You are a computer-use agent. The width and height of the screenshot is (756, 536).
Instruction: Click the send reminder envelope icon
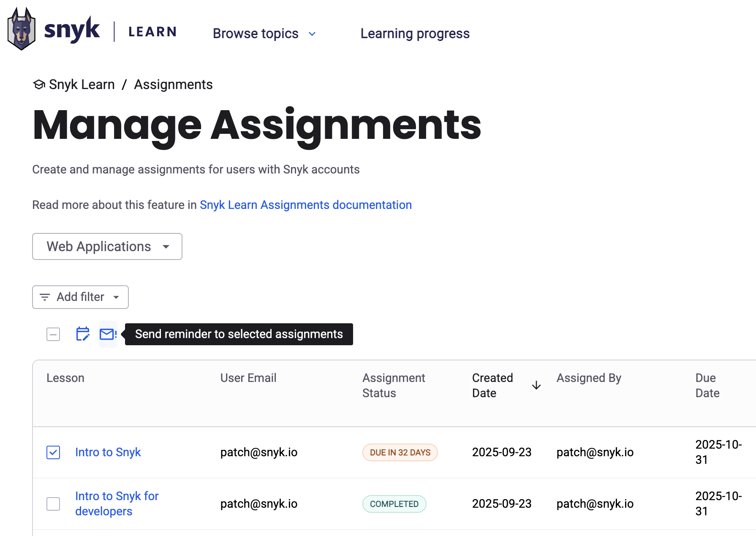pos(108,334)
